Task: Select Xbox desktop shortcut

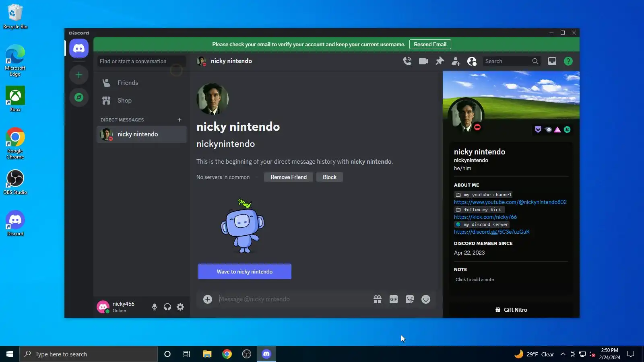Action: (15, 99)
